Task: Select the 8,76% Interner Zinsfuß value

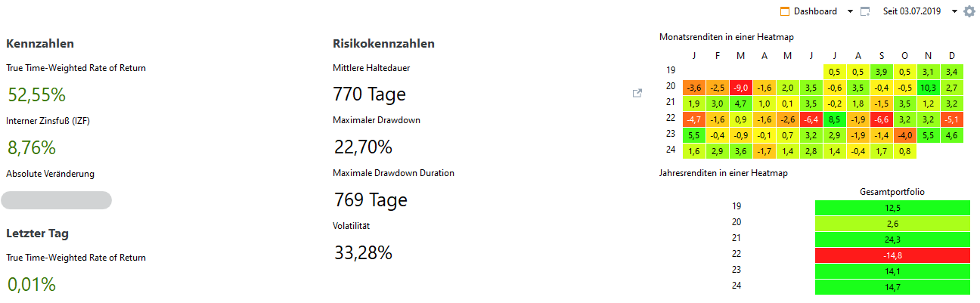Action: point(32,147)
